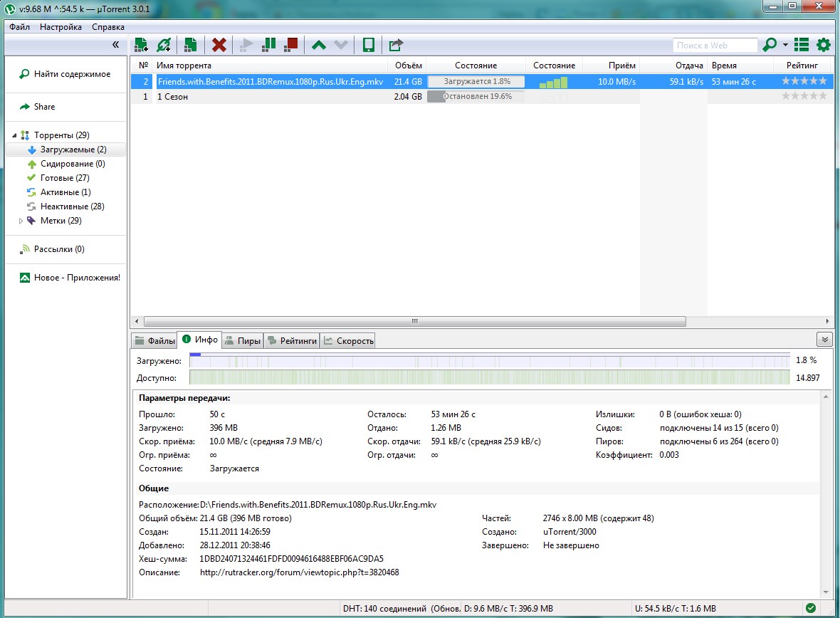Click the info panel scrollbar down arrow
Viewport: 840px width, 618px height.
[x=826, y=592]
